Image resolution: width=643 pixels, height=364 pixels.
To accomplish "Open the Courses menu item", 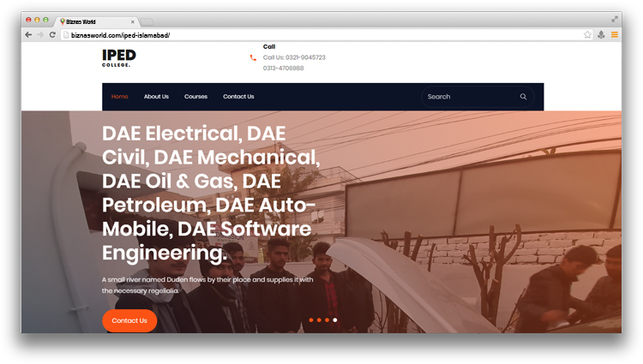I will [x=195, y=97].
